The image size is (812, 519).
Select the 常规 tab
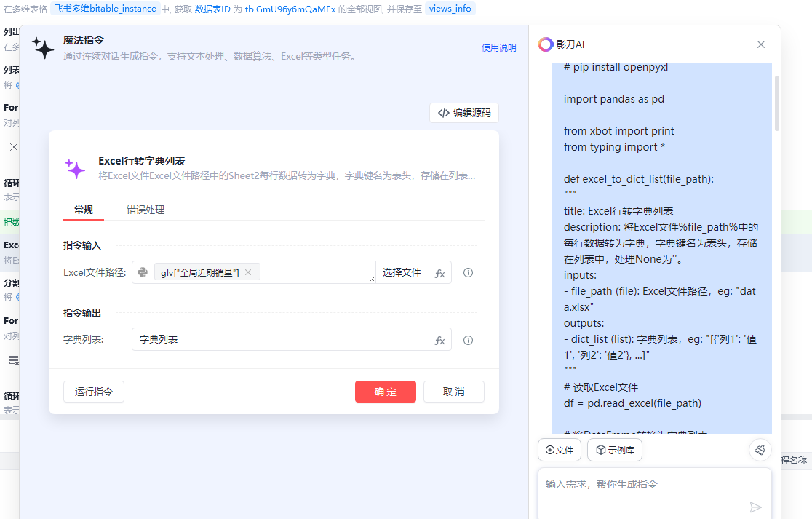point(84,210)
